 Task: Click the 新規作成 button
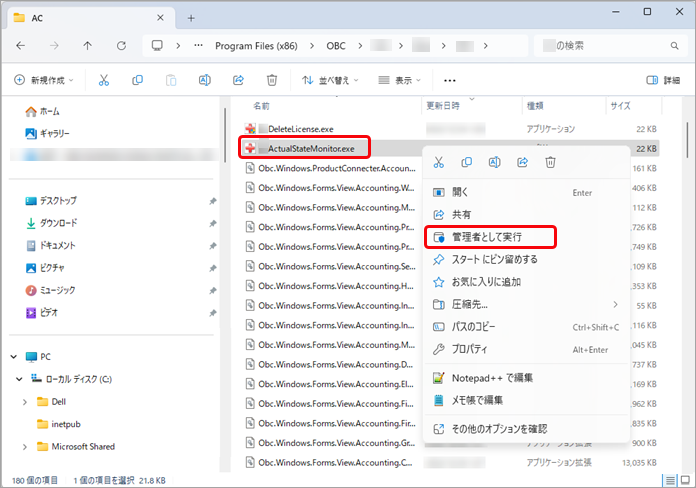click(x=45, y=80)
